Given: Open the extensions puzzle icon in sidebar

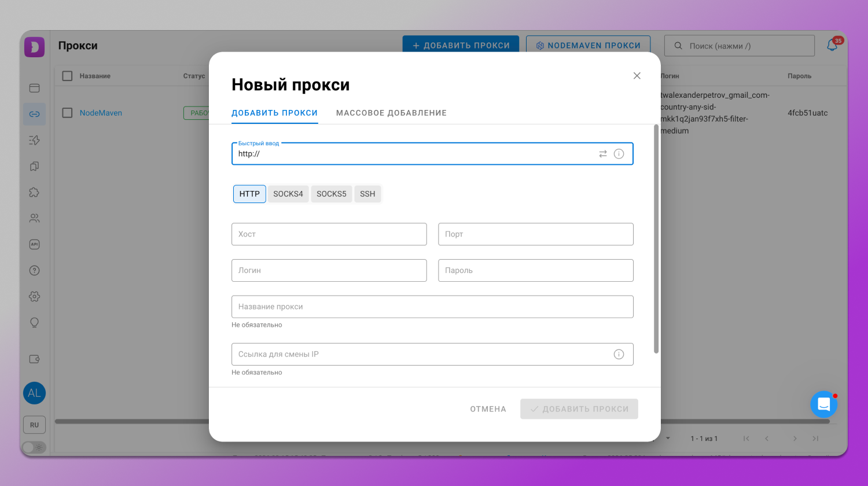Looking at the screenshot, I should [x=34, y=192].
